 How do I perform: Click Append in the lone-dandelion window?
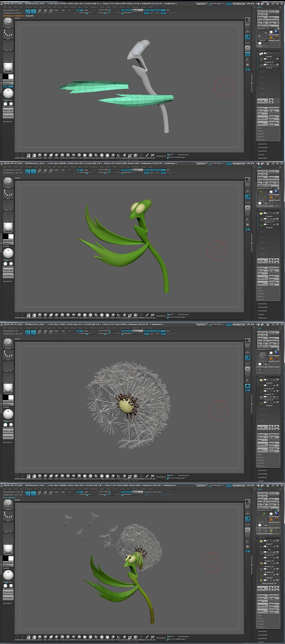click(274, 443)
